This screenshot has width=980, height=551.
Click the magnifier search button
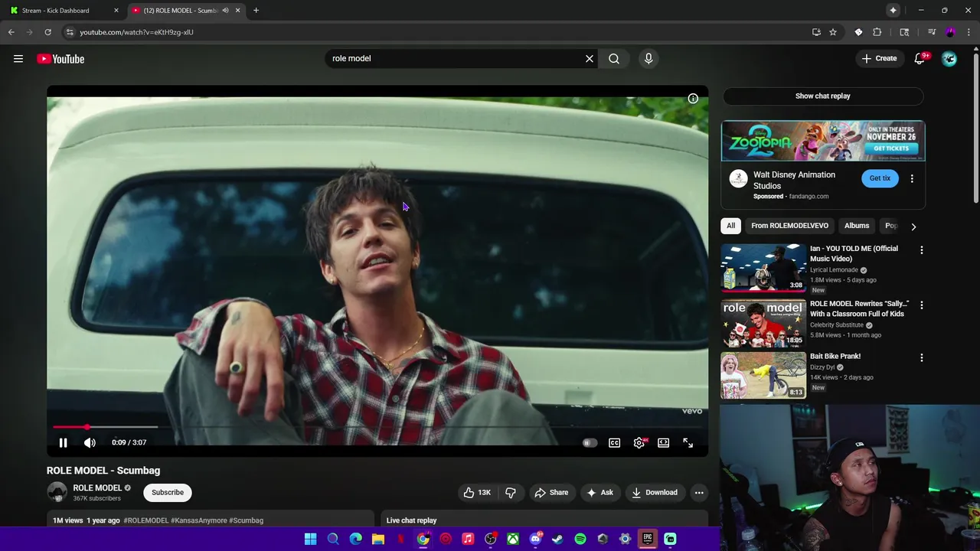tap(614, 58)
